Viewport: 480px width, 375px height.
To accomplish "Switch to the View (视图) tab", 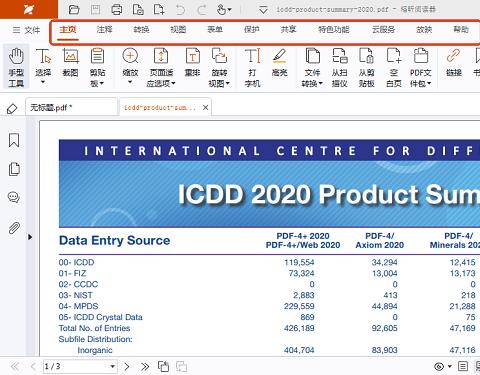I will point(178,30).
